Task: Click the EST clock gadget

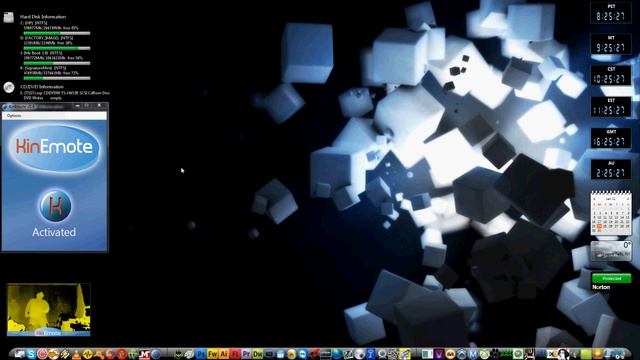Action: pyautogui.click(x=611, y=107)
